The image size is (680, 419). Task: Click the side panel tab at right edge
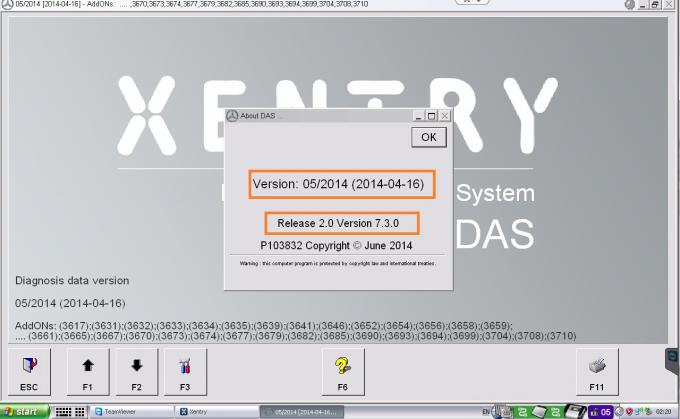tap(673, 361)
